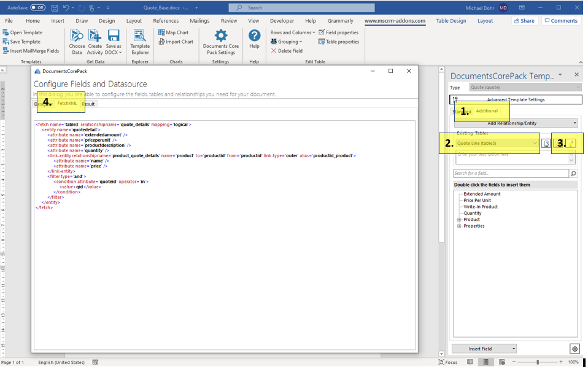Open the Grouping dropdown menu

[x=287, y=42]
